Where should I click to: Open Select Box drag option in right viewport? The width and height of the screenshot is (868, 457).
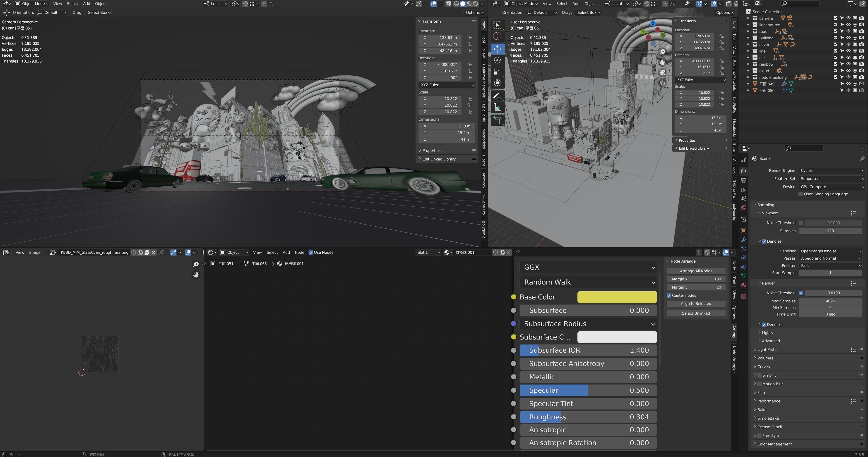[x=588, y=12]
